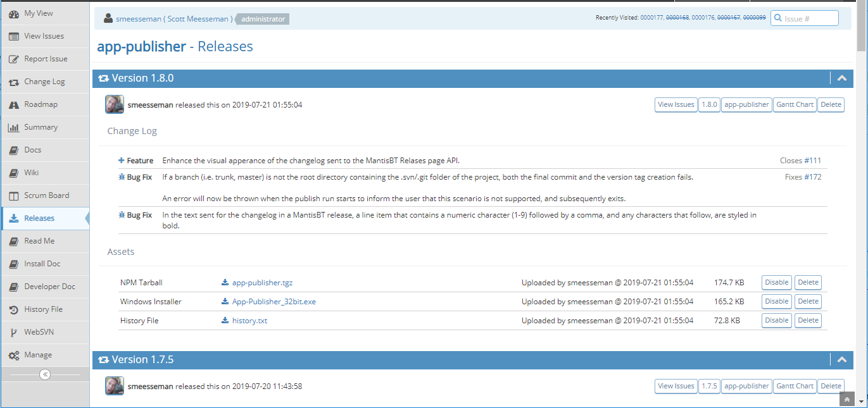
Task: Open recently visited issue 0000168
Action: coord(677,18)
